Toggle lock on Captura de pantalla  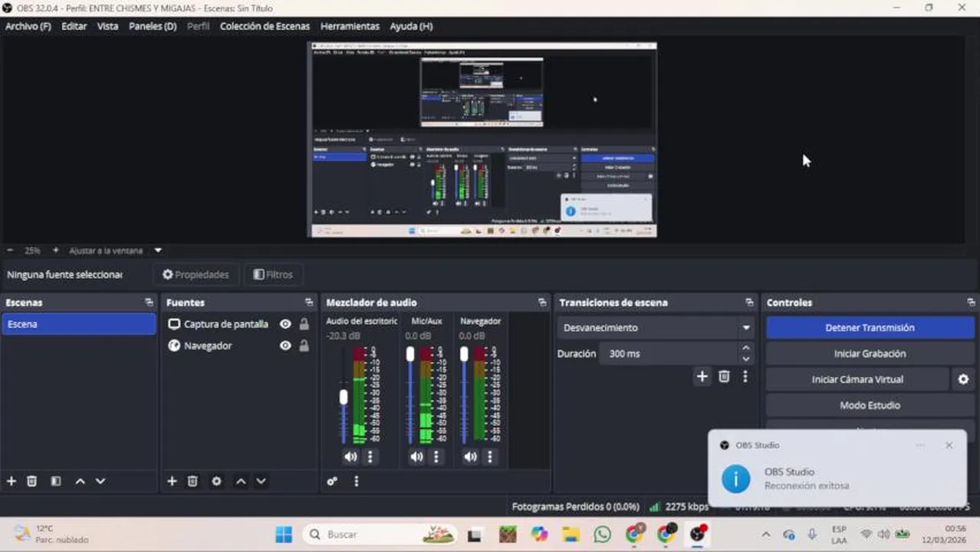click(x=304, y=324)
